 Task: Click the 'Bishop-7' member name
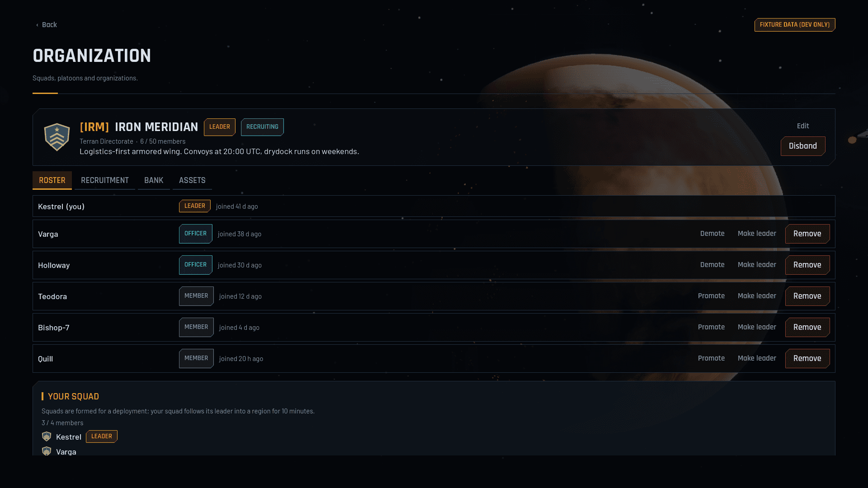click(54, 328)
